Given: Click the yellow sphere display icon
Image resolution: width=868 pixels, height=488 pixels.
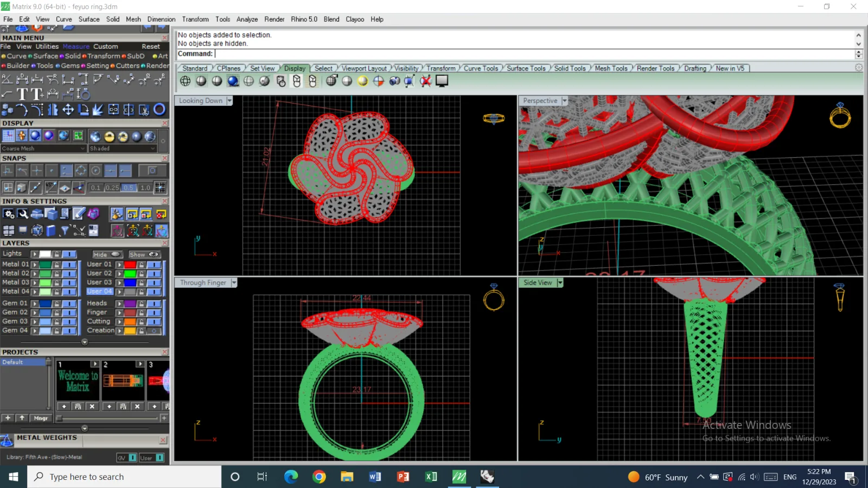Looking at the screenshot, I should click(362, 81).
